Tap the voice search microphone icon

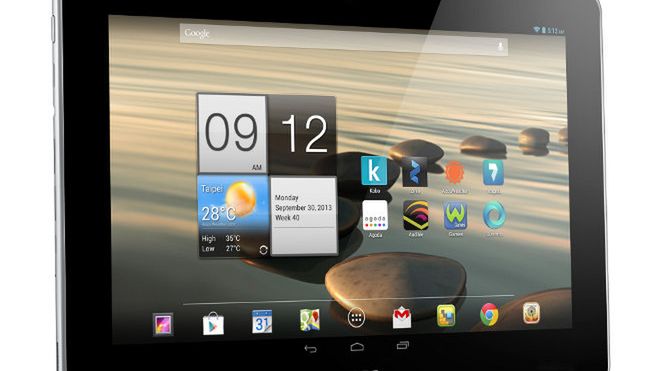(500, 46)
